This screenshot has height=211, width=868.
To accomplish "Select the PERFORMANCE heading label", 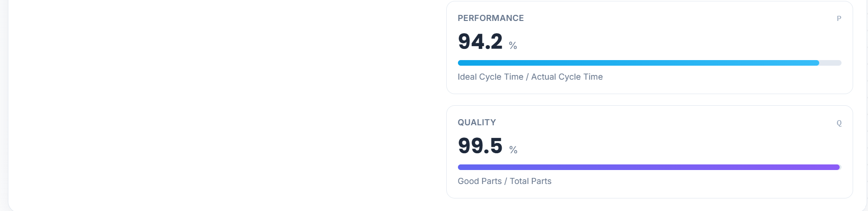I will pyautogui.click(x=490, y=18).
